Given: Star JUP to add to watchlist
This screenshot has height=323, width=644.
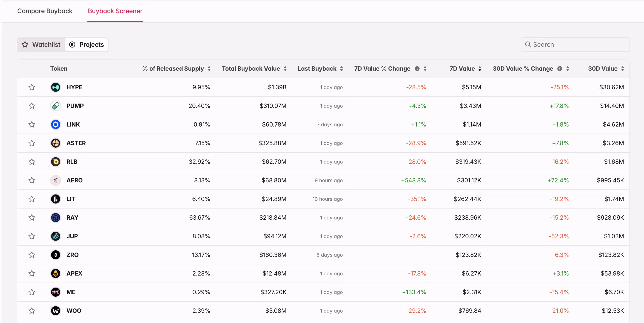Looking at the screenshot, I should point(32,236).
